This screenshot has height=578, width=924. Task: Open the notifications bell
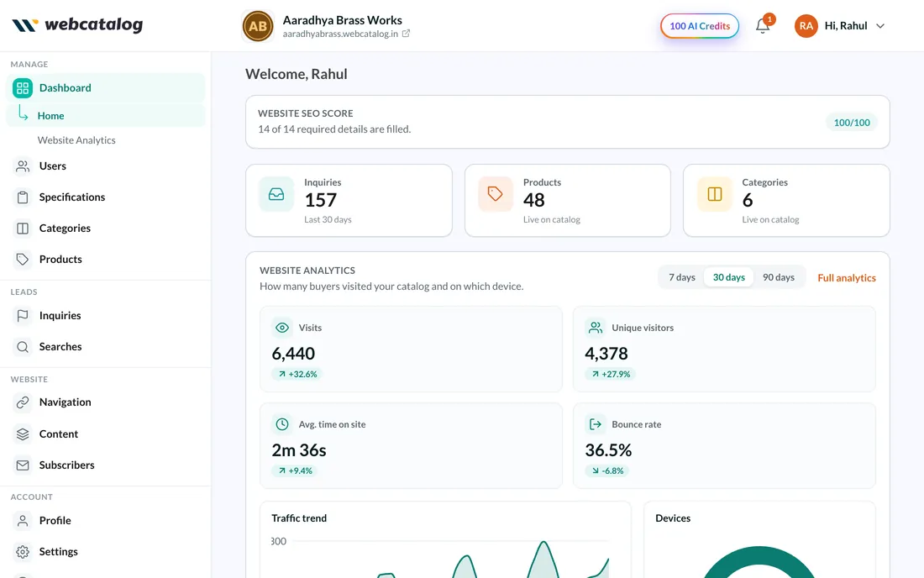point(763,26)
